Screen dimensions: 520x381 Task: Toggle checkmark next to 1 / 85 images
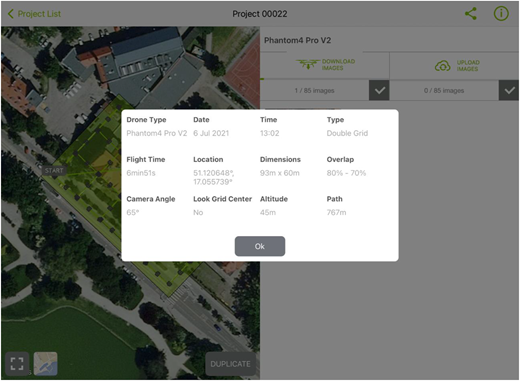pos(379,90)
